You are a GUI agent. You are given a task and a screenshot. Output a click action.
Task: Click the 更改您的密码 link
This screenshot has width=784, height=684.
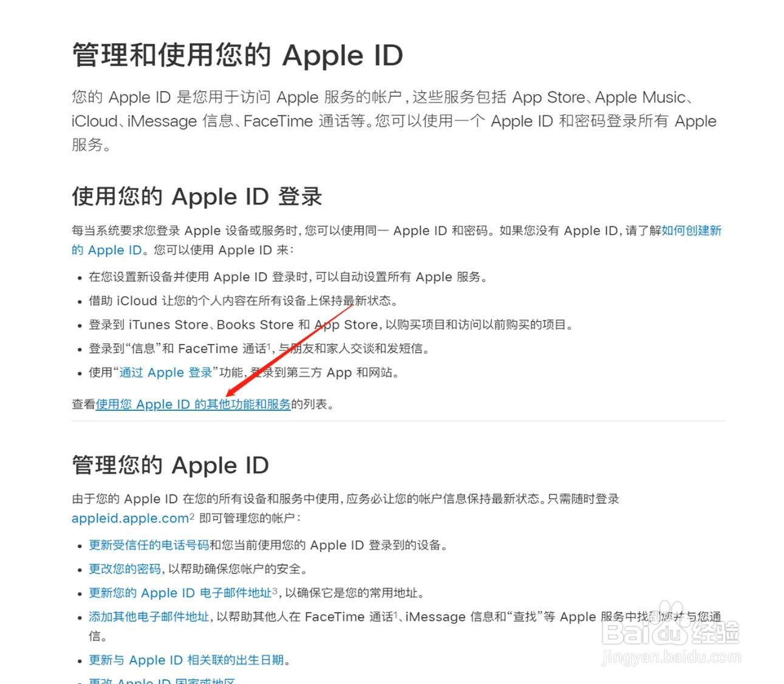(124, 569)
